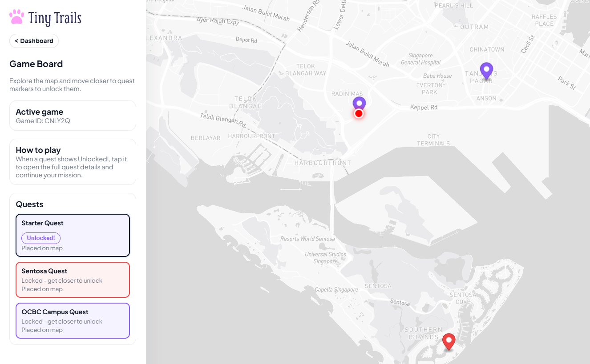Click the purple quest pin near Radin Mas
This screenshot has width=590, height=364.
[359, 103]
